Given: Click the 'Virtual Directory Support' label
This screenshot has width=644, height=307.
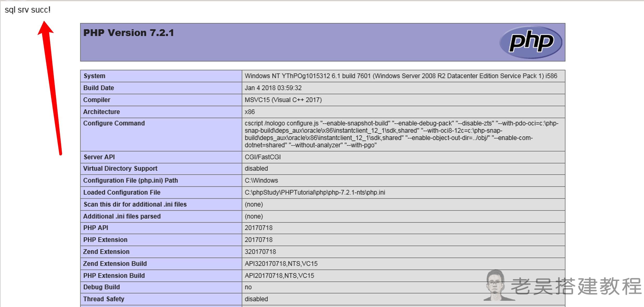Looking at the screenshot, I should (x=120, y=169).
